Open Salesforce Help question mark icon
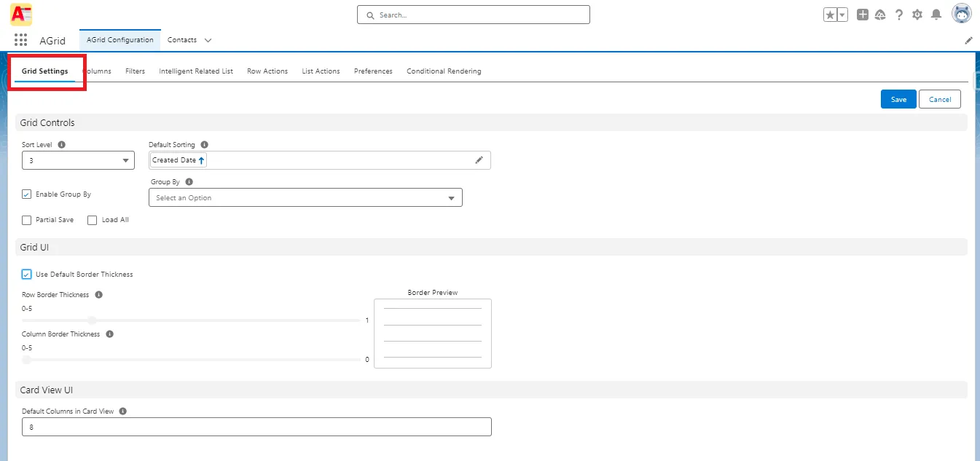Image resolution: width=980 pixels, height=461 pixels. [x=898, y=14]
